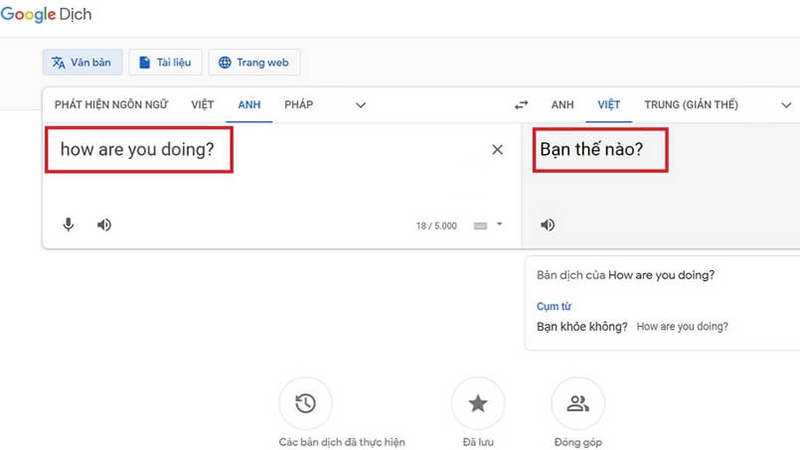Expand more source languages list
Viewport: 800px width, 450px height.
tap(361, 105)
